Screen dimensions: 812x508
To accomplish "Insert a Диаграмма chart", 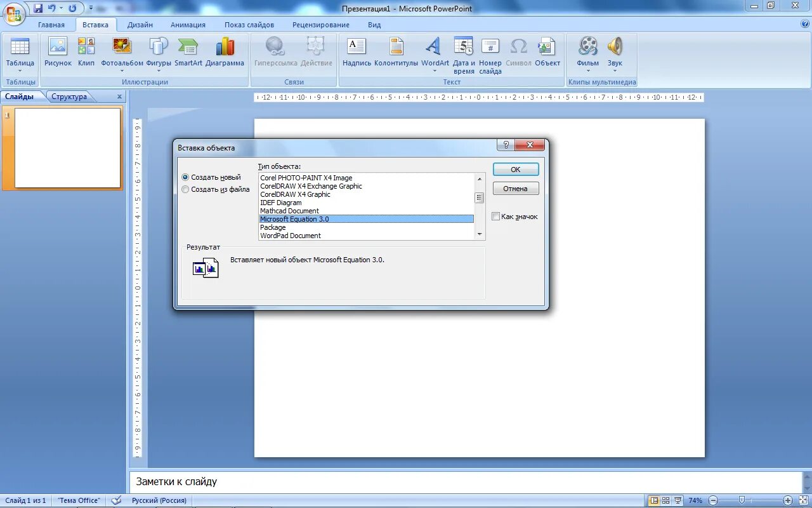I will 225,52.
